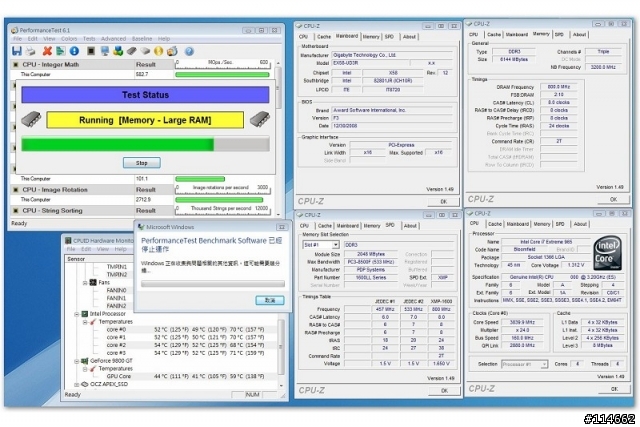The height and width of the screenshot is (427, 640).
Task: Click the gray disk drive test icon
Action: click(145, 51)
